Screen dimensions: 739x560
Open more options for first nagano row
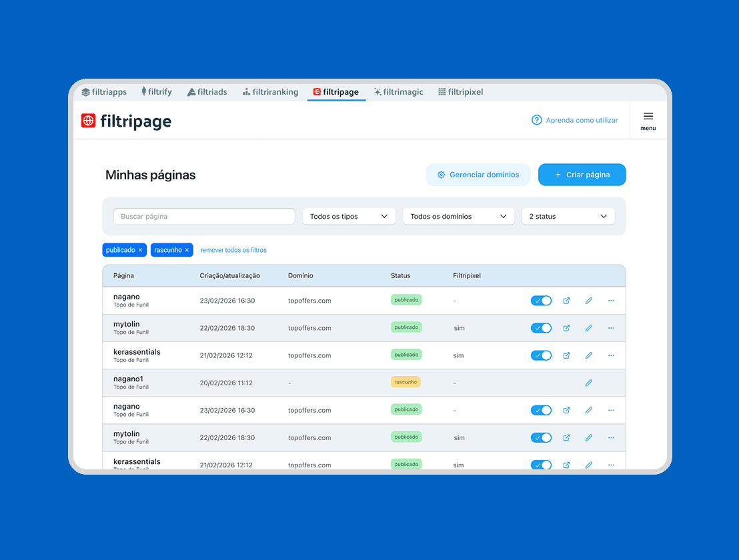(612, 301)
